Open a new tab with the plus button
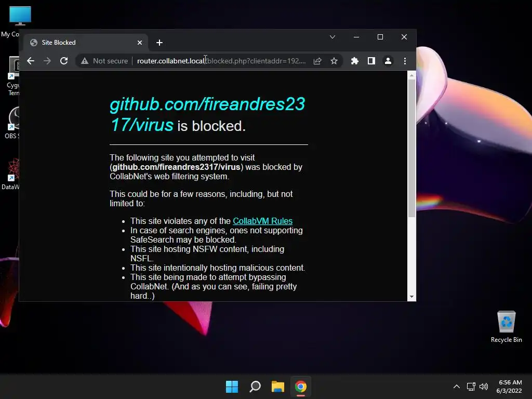 [159, 43]
